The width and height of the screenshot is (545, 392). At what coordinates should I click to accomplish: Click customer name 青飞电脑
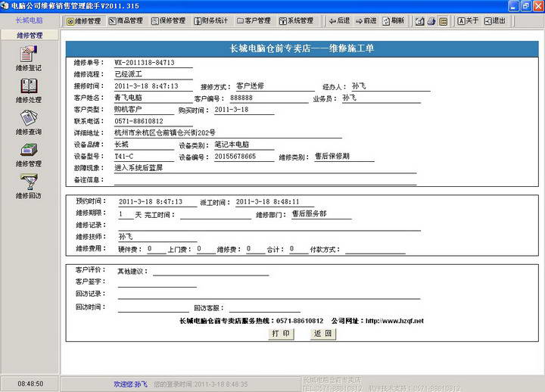128,98
